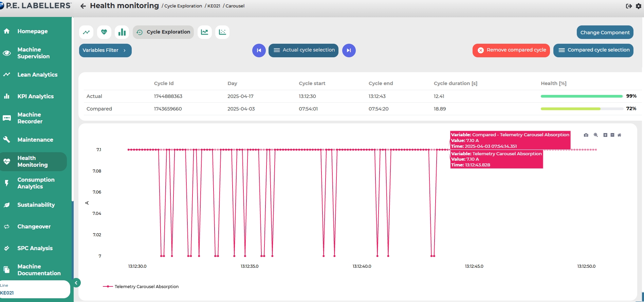Open Machine Recorder from sidebar
644x302 pixels.
[30, 118]
